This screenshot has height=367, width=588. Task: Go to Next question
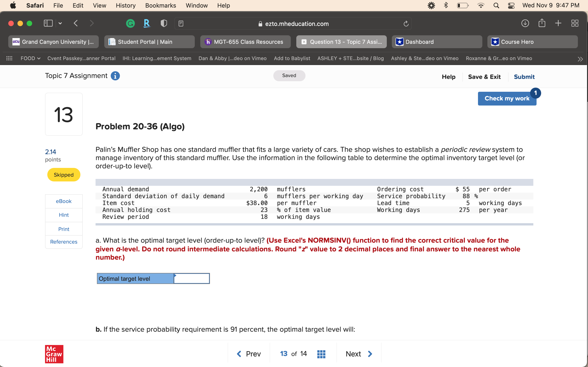tap(359, 354)
